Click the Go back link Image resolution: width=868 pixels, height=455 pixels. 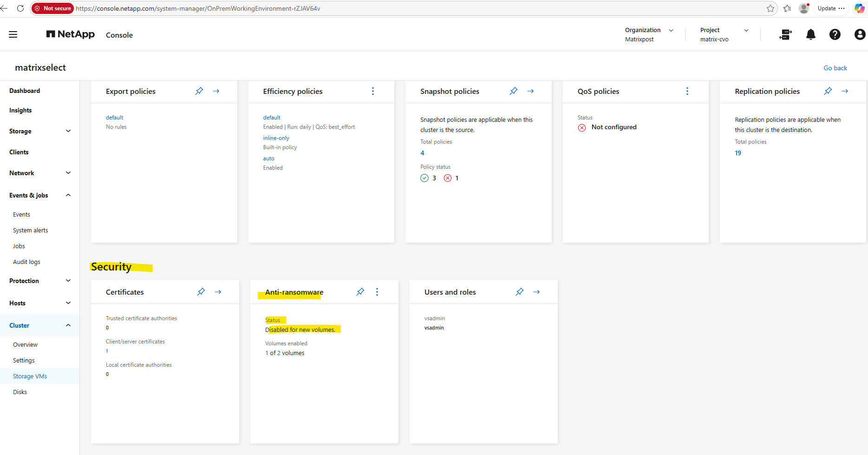coord(835,68)
